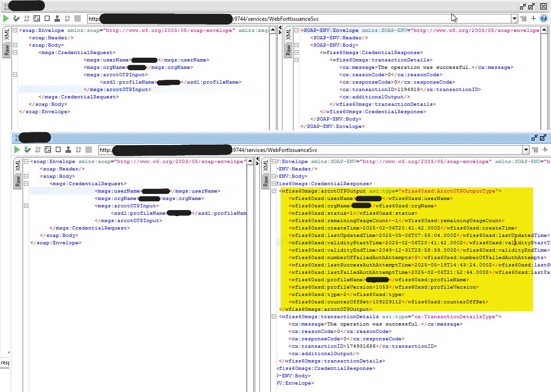Collapse wfiss60msgs:arcotOTPOutput node in lower response
This screenshot has height=392, width=551.
(x=274, y=191)
